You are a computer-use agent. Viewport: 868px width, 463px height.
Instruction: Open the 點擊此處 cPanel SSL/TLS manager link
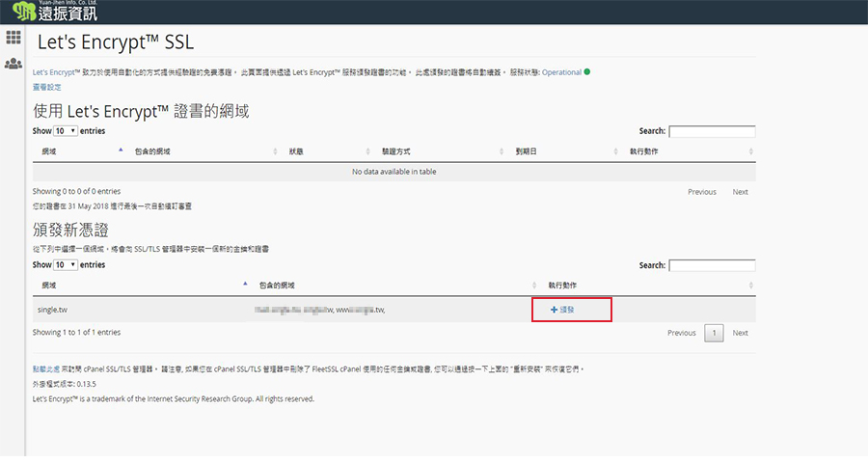pyautogui.click(x=46, y=368)
